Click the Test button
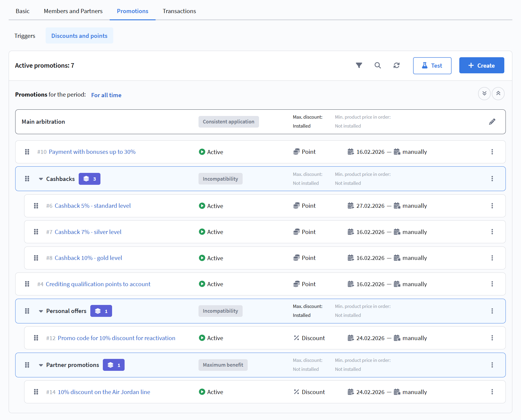The height and width of the screenshot is (420, 521). tap(432, 66)
